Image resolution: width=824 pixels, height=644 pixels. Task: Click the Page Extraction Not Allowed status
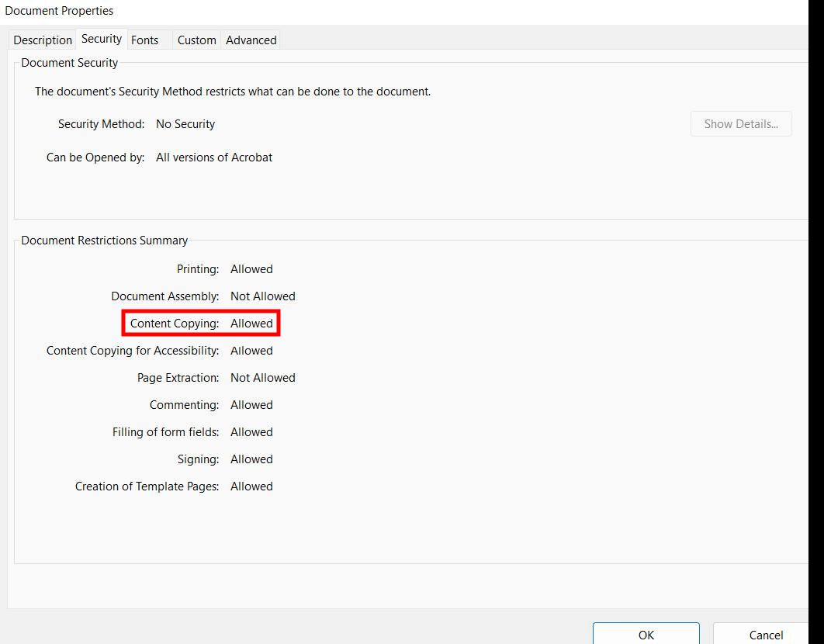pyautogui.click(x=263, y=378)
